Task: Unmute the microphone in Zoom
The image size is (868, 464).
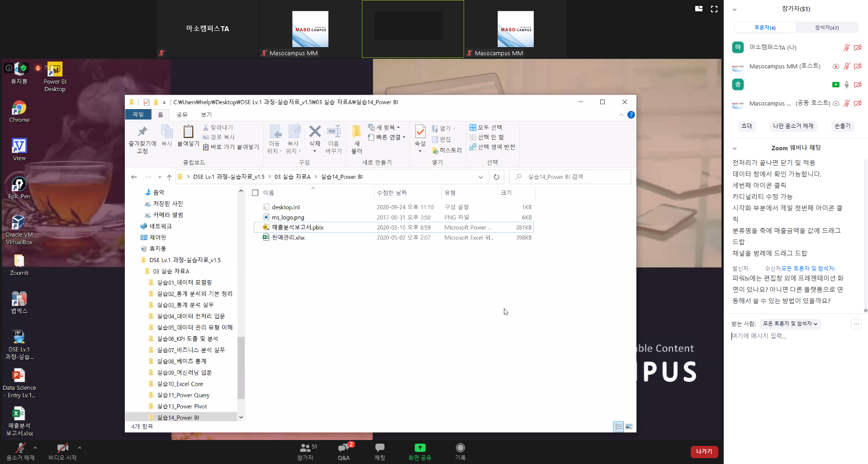Action: pyautogui.click(x=20, y=448)
